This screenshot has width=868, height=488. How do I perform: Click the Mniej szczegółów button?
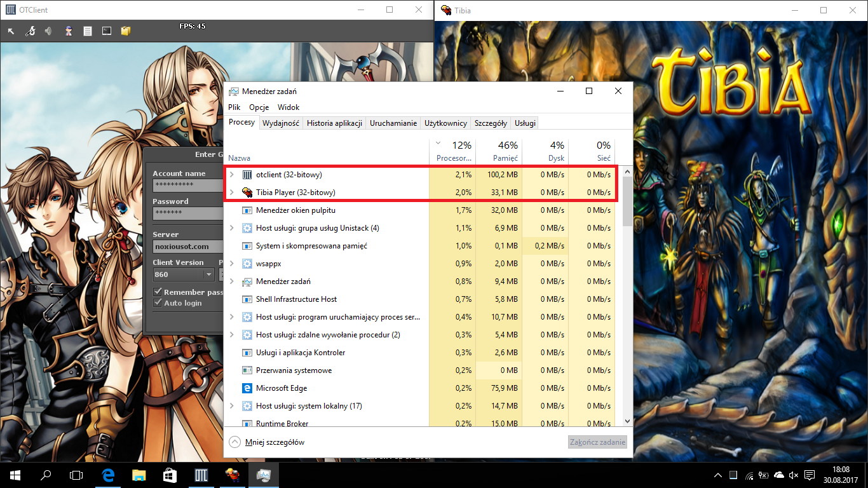[267, 442]
